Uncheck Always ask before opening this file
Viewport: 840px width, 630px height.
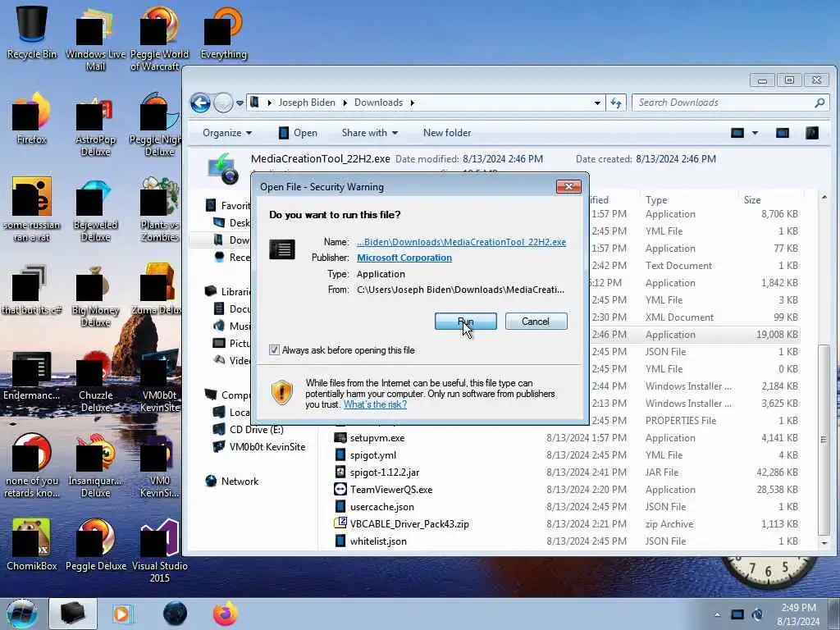[274, 349]
